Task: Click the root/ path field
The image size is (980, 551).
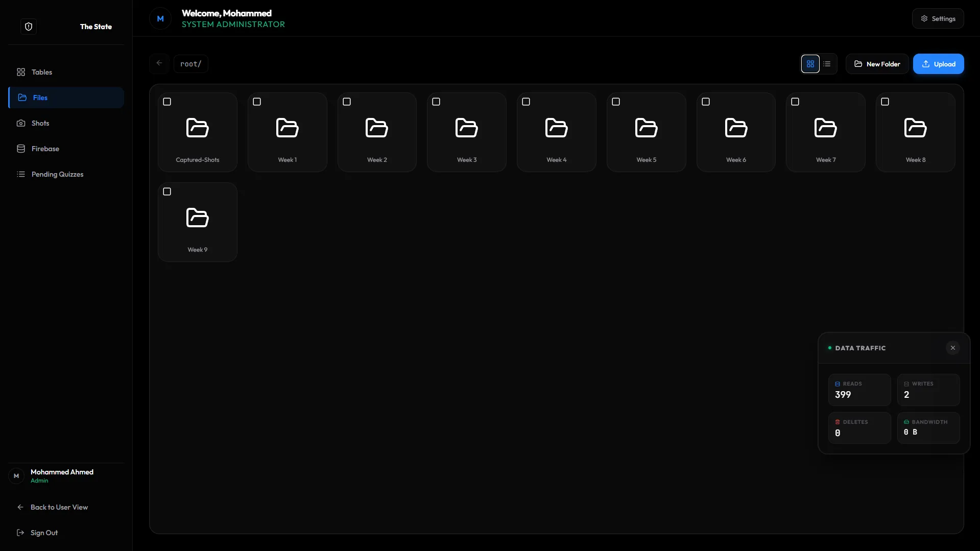Action: click(x=191, y=64)
